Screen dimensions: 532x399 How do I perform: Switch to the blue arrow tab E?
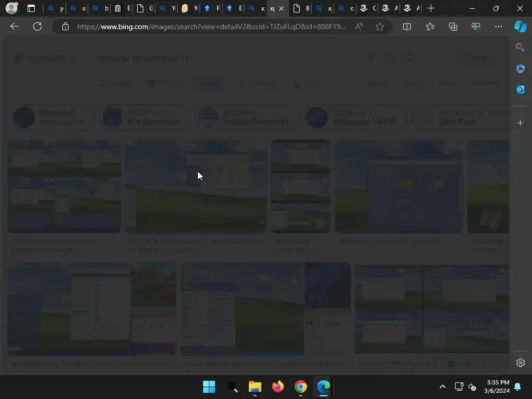coord(234,8)
